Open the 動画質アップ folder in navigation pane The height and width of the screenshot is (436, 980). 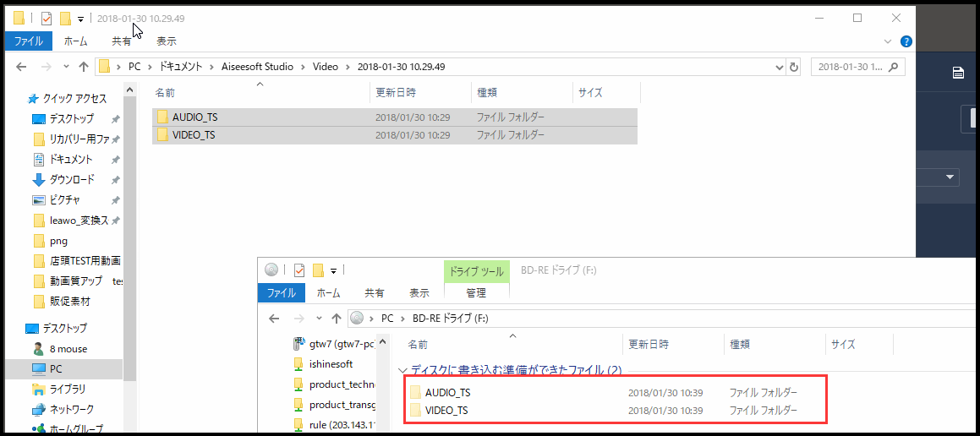pos(77,281)
